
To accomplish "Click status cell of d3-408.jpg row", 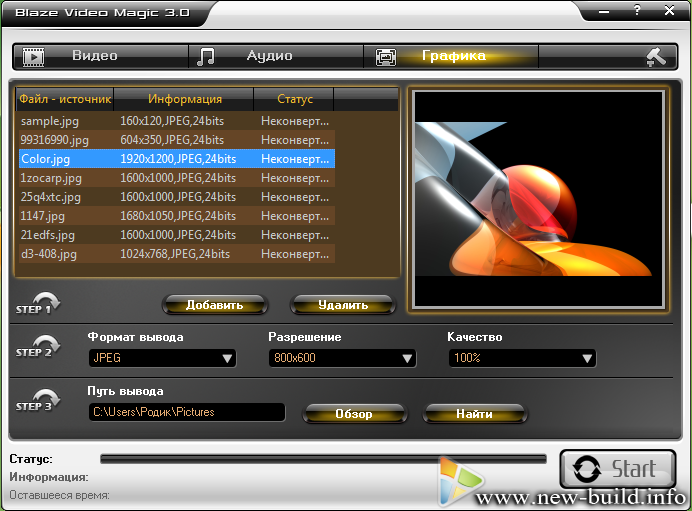I will [295, 254].
